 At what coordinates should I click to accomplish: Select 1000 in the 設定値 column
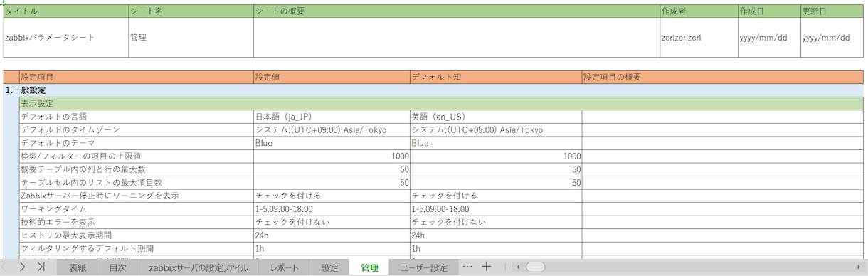coord(332,156)
